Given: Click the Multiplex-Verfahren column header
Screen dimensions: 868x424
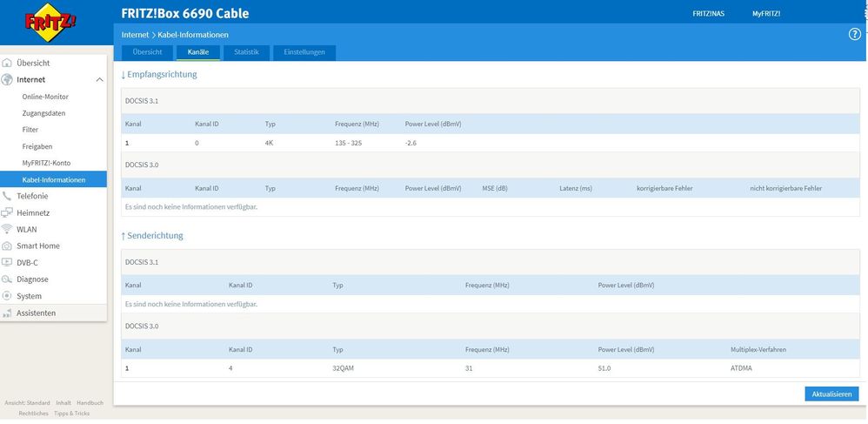Looking at the screenshot, I should coord(758,350).
